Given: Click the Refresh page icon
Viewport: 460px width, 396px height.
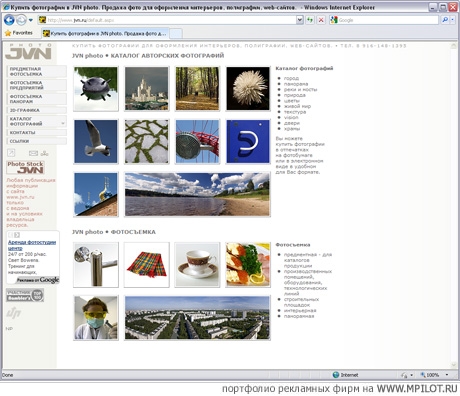Looking at the screenshot, I should 310,20.
